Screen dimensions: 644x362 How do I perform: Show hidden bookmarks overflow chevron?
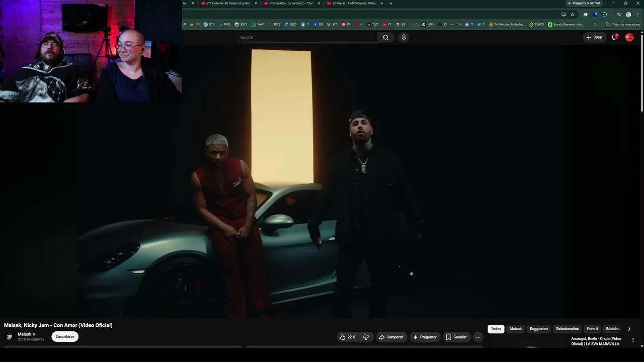(x=595, y=24)
